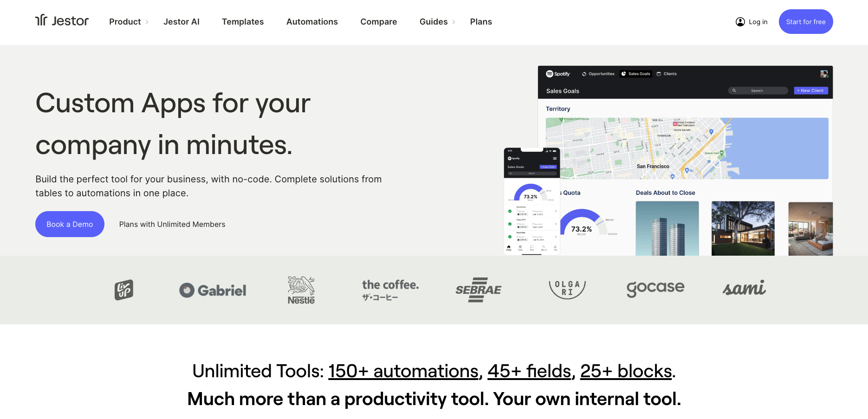This screenshot has width=868, height=419.
Task: Click the Nestlé logo
Action: [x=301, y=290]
